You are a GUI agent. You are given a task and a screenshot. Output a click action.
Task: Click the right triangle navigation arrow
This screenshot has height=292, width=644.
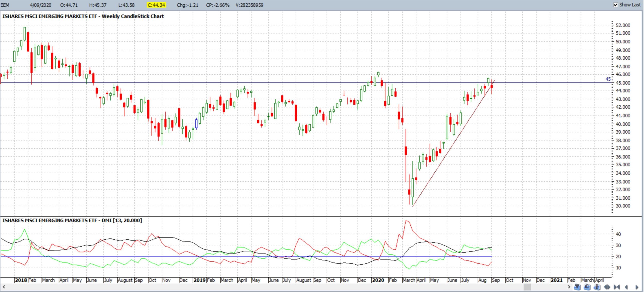tap(637, 287)
